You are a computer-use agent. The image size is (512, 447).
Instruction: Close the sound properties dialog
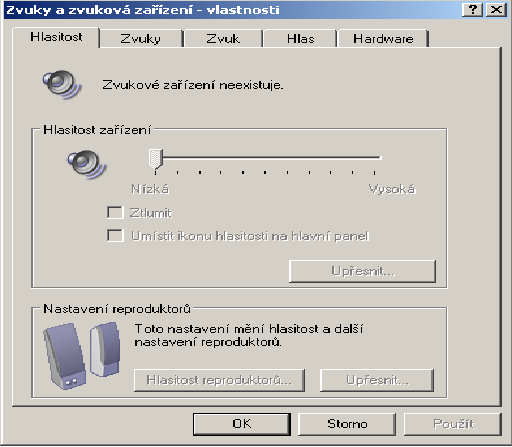(x=496, y=10)
